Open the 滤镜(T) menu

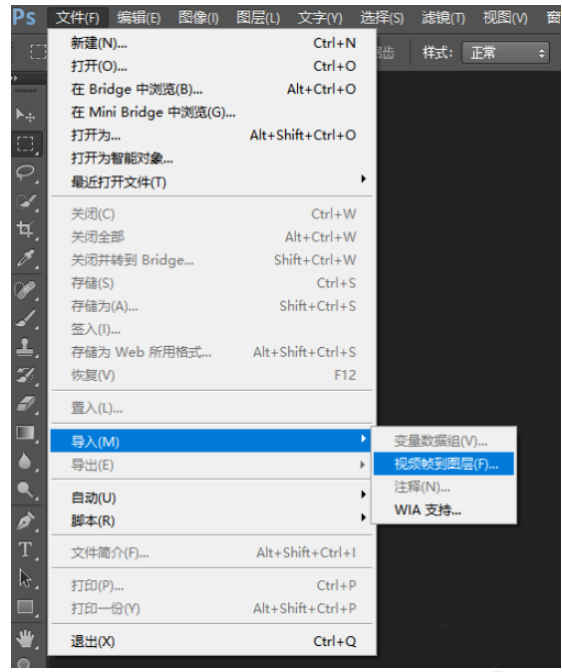[443, 18]
